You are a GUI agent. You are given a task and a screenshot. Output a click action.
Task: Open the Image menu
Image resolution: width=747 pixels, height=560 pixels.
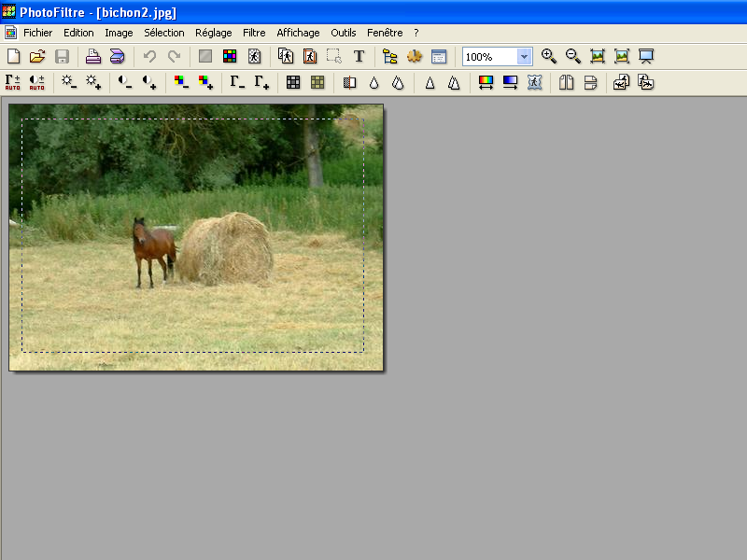click(119, 33)
